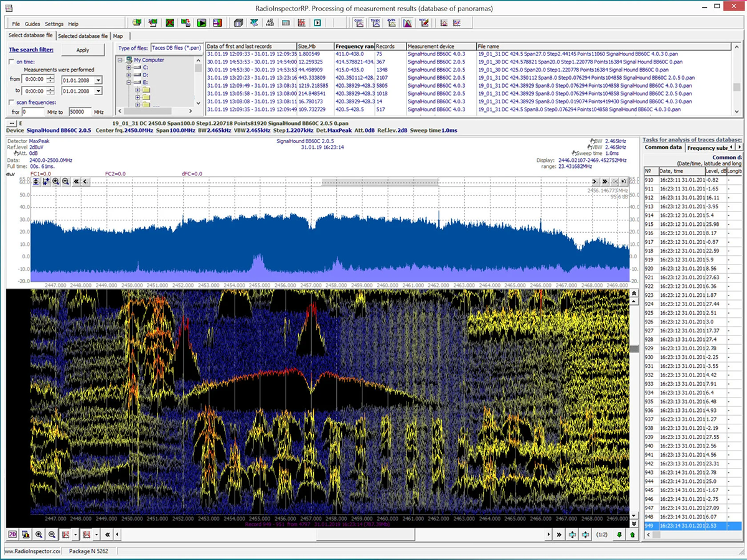Expand the C: drive tree node
This screenshot has height=560, width=747.
coord(129,67)
